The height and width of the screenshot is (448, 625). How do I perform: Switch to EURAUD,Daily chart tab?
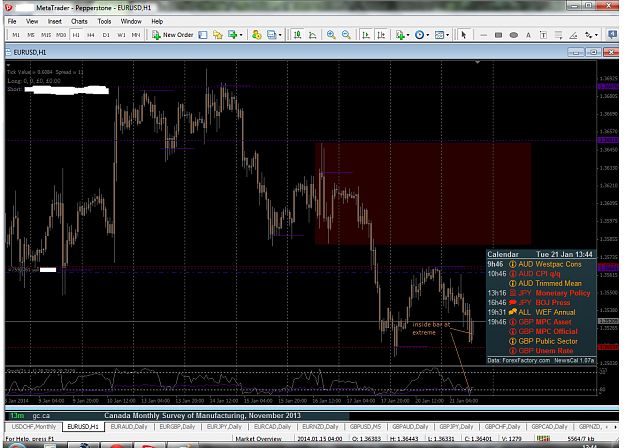(x=129, y=427)
